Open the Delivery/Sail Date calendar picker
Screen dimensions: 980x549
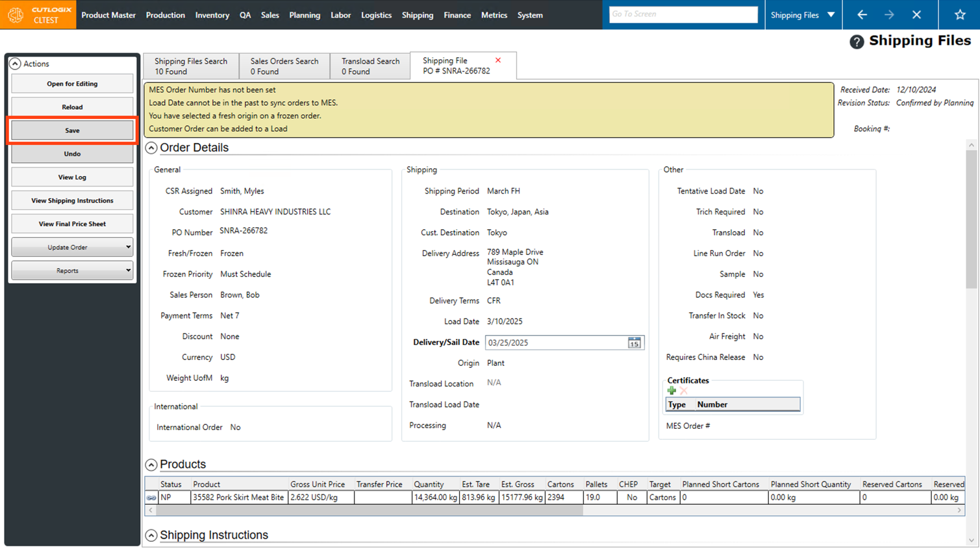pos(634,343)
